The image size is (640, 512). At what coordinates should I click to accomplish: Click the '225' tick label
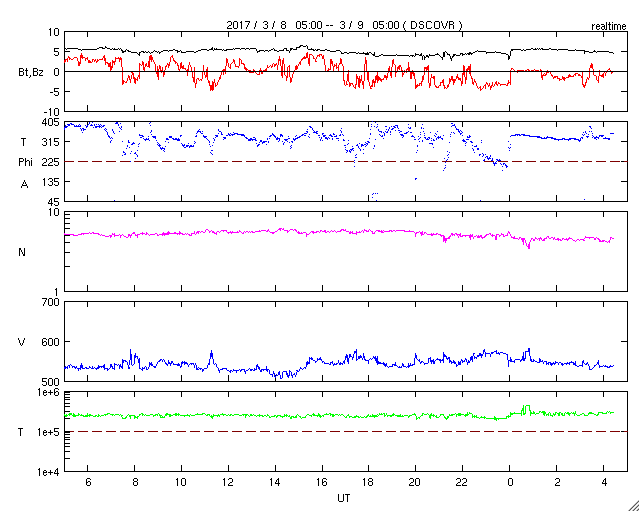(x=51, y=162)
